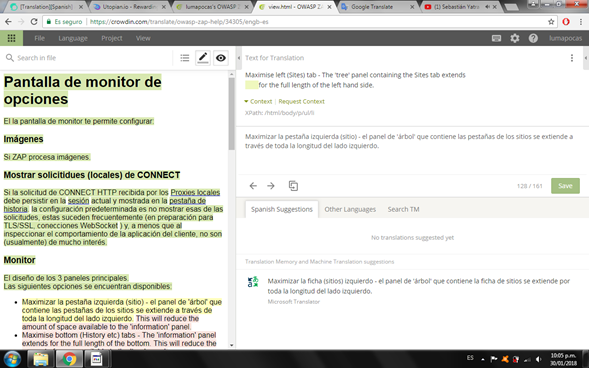Select the Search TM tab

403,209
